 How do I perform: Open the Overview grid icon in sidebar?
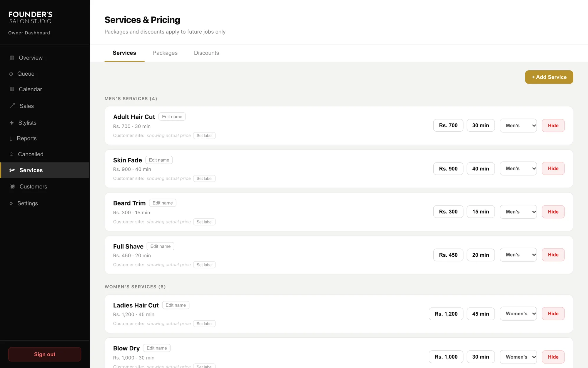(12, 58)
